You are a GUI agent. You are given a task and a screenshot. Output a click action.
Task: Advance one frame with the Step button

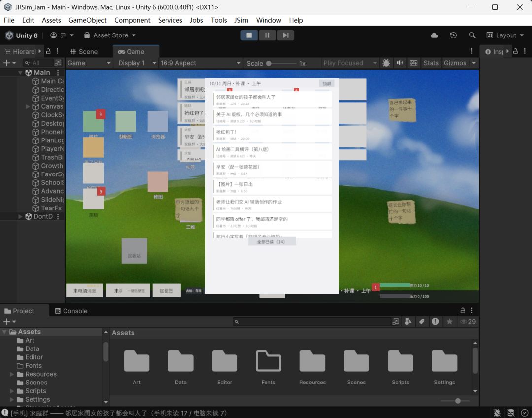(286, 35)
